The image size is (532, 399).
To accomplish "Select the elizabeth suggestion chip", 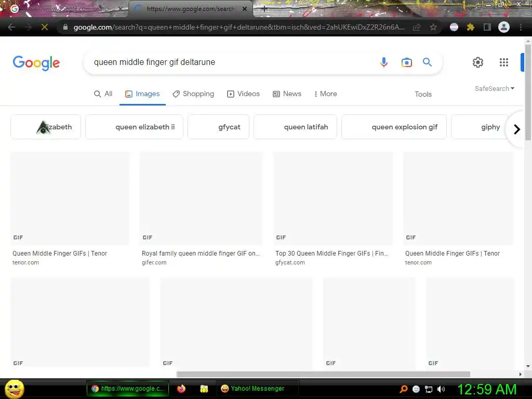I will pos(46,127).
